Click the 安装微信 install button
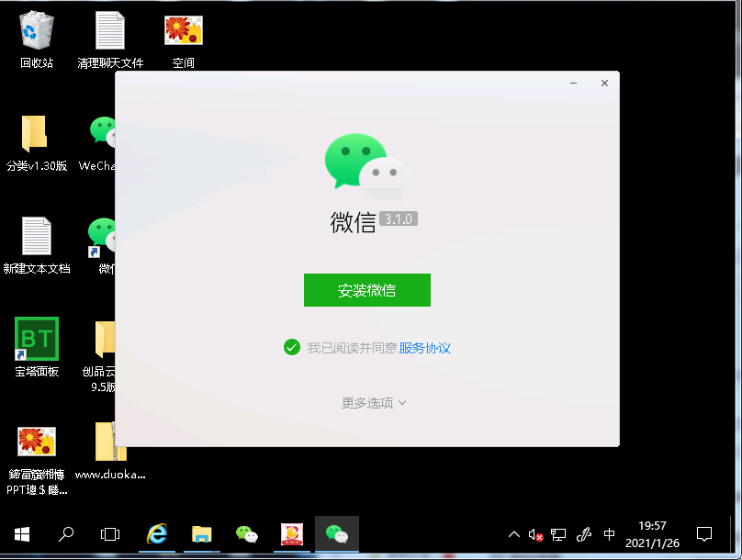This screenshot has height=560, width=742. coord(366,289)
